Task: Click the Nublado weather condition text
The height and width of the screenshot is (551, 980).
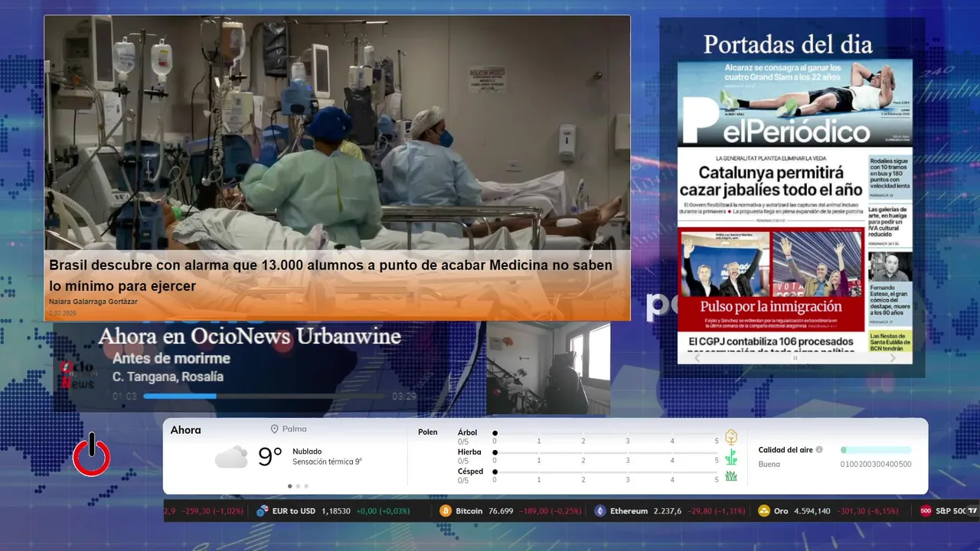Action: pos(307,452)
